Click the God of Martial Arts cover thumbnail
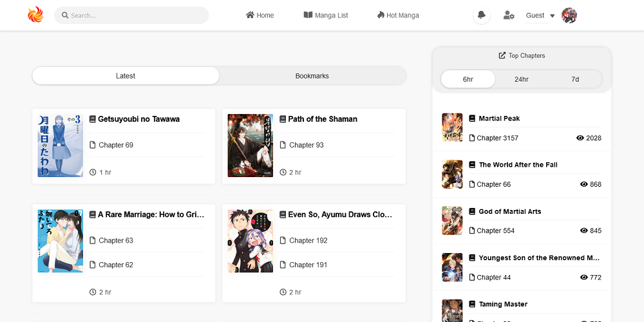The width and height of the screenshot is (644, 322). coord(452,220)
